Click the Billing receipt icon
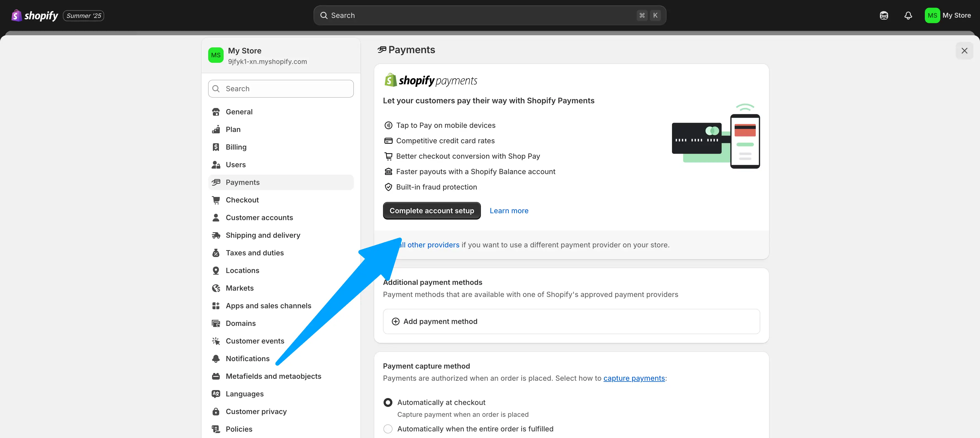The width and height of the screenshot is (980, 438). [216, 147]
